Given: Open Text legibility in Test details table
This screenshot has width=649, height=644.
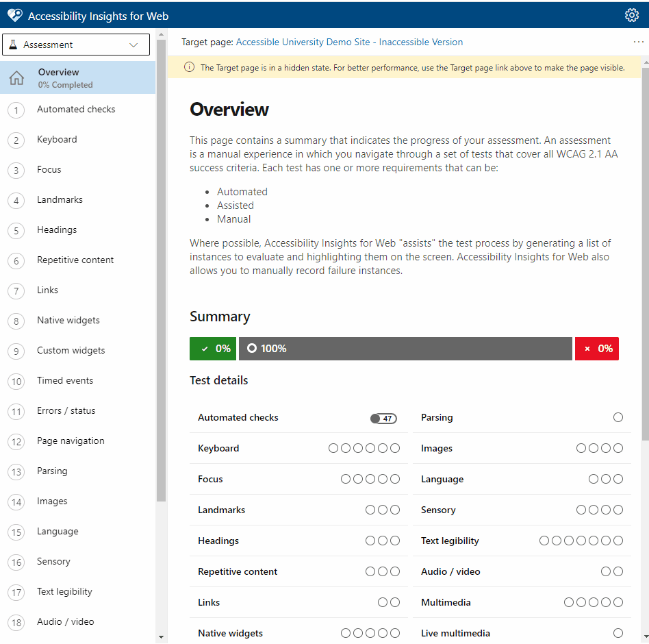Looking at the screenshot, I should [x=450, y=541].
